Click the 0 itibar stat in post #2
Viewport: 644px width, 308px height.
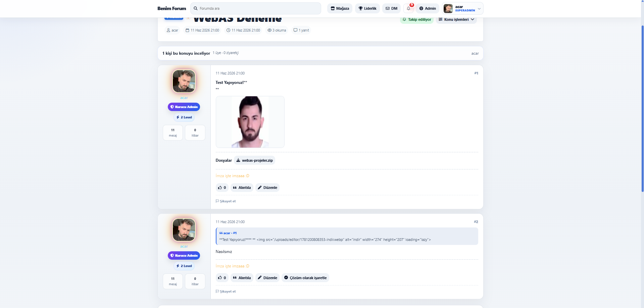(x=195, y=281)
